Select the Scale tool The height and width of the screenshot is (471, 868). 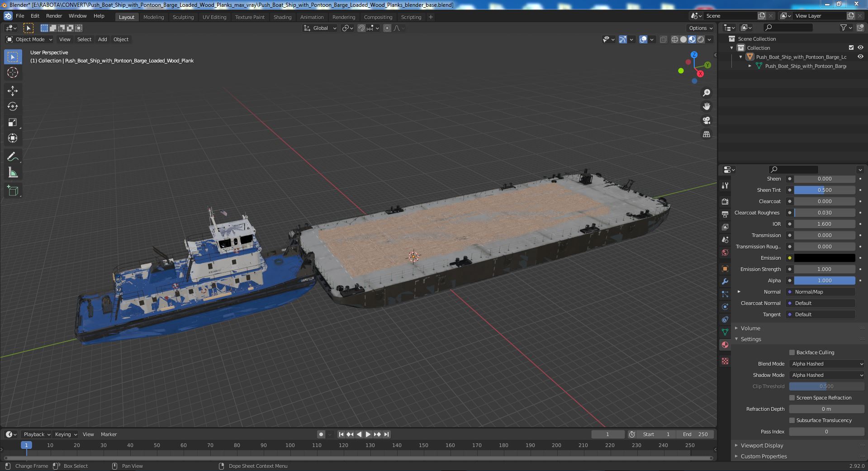(13, 122)
